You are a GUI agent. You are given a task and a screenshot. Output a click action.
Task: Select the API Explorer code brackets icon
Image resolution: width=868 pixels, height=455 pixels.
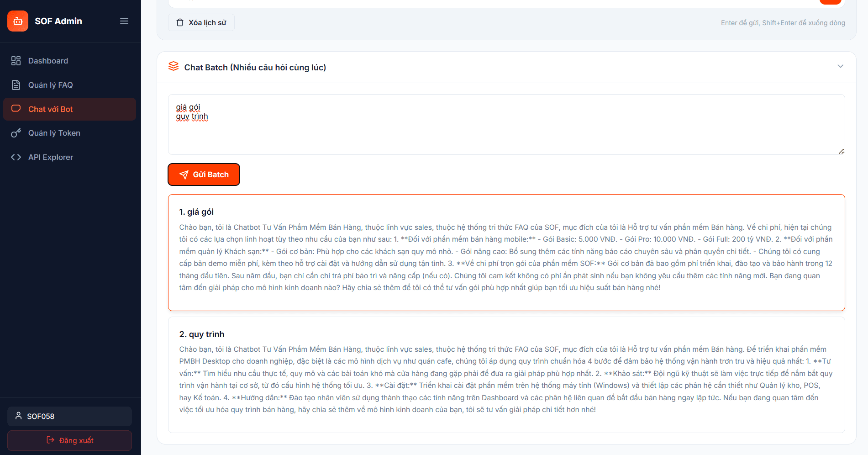[16, 157]
